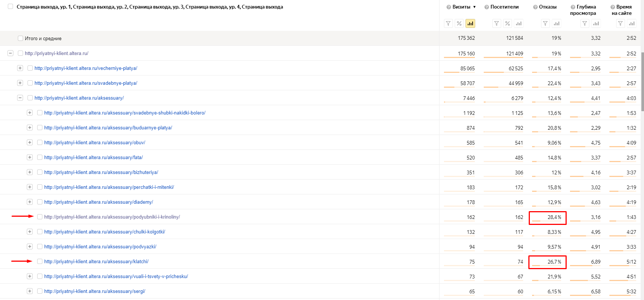Tick the checkbox for the /aksessuary/ row
Viewport: 644px width, 300px height.
(x=30, y=98)
